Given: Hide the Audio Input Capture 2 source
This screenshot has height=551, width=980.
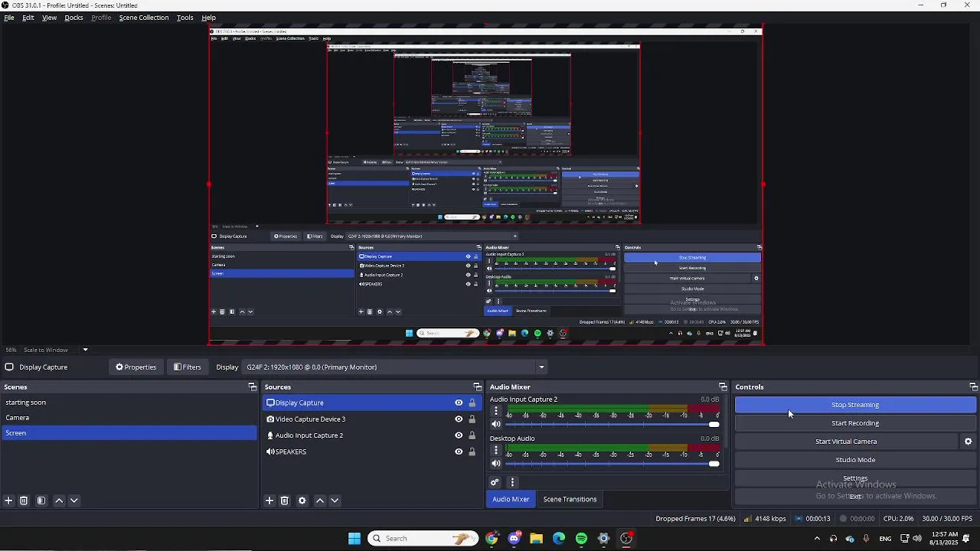Looking at the screenshot, I should pos(459,435).
